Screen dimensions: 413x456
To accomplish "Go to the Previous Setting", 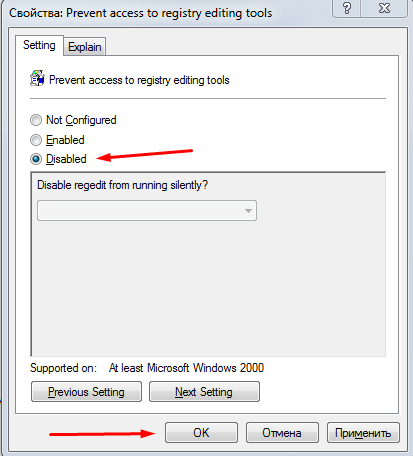I will click(86, 392).
